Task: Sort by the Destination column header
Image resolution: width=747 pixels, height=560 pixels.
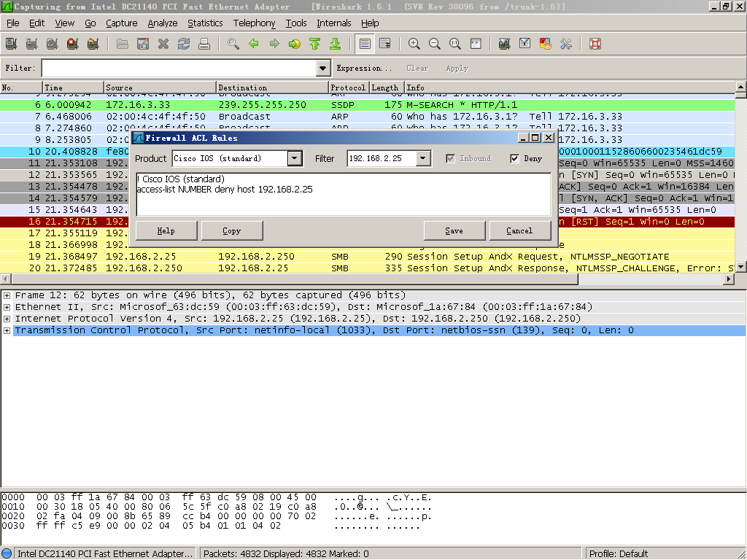Action: [x=272, y=87]
